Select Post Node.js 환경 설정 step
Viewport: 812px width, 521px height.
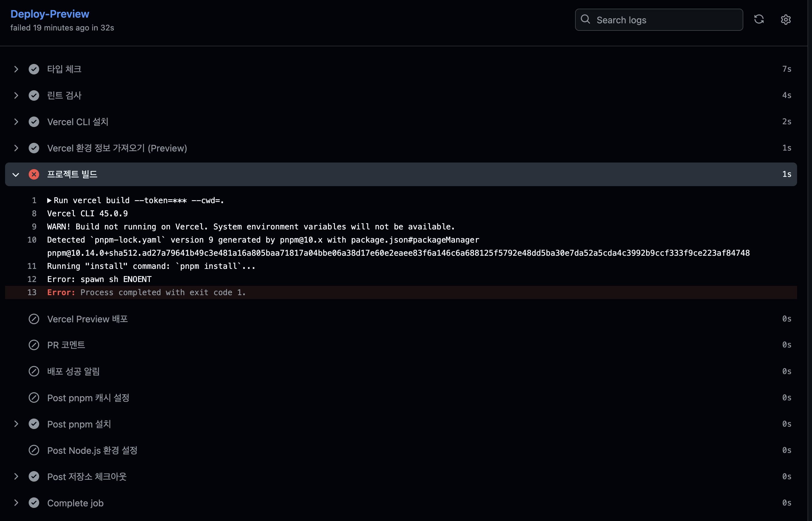(92, 450)
